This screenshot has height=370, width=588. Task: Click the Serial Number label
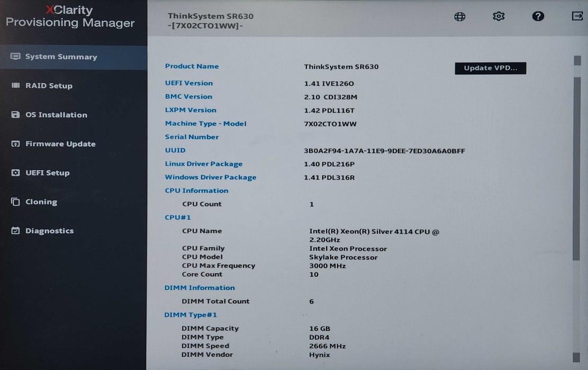pos(192,137)
